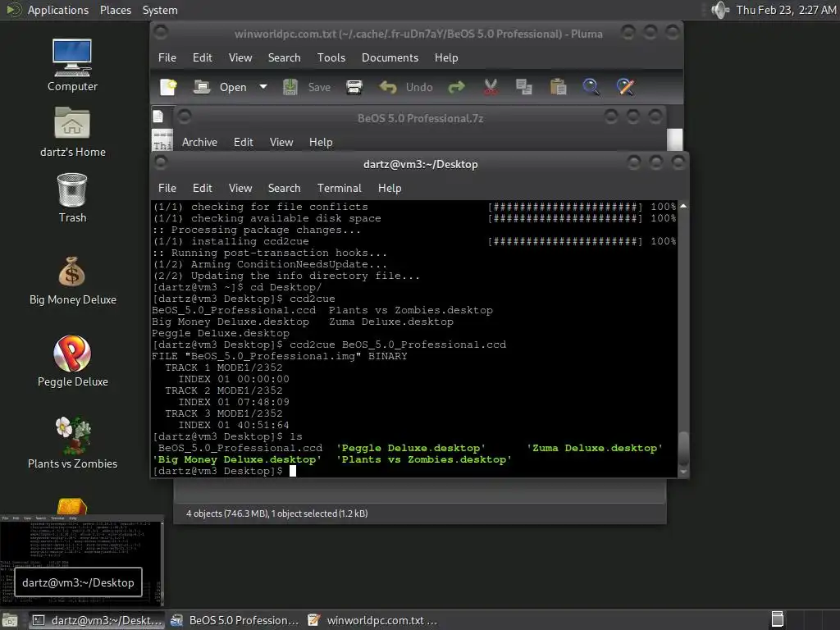Click the terminal scrollbar down arrow
Viewport: 840px width, 630px height.
point(683,472)
